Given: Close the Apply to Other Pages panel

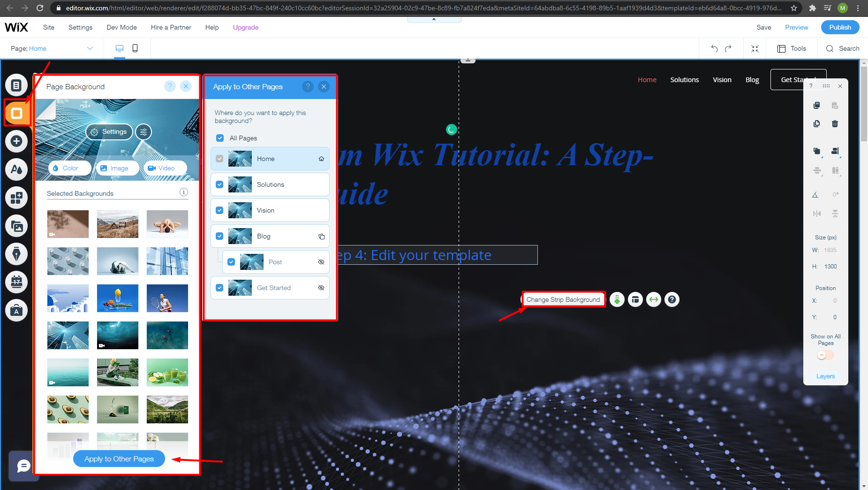Looking at the screenshot, I should (324, 86).
